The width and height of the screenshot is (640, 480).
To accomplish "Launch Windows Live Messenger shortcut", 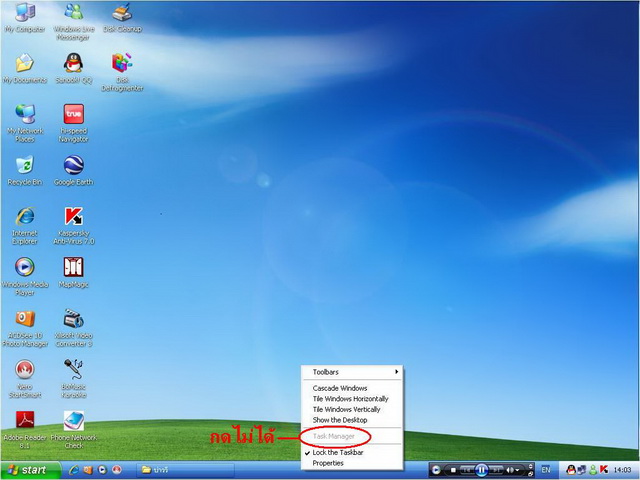I will (x=73, y=20).
